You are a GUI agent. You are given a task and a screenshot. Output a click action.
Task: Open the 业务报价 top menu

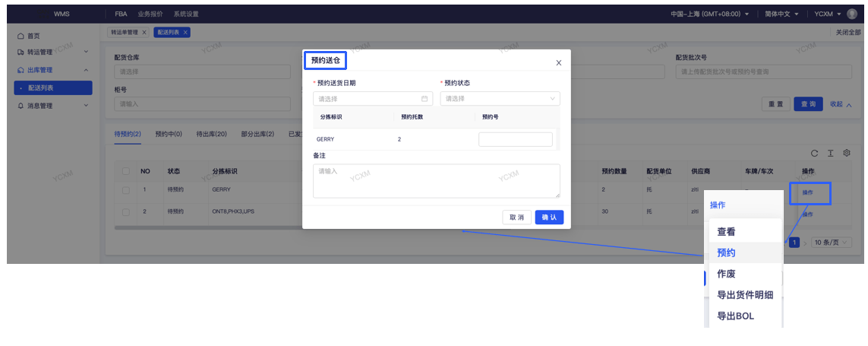(150, 14)
